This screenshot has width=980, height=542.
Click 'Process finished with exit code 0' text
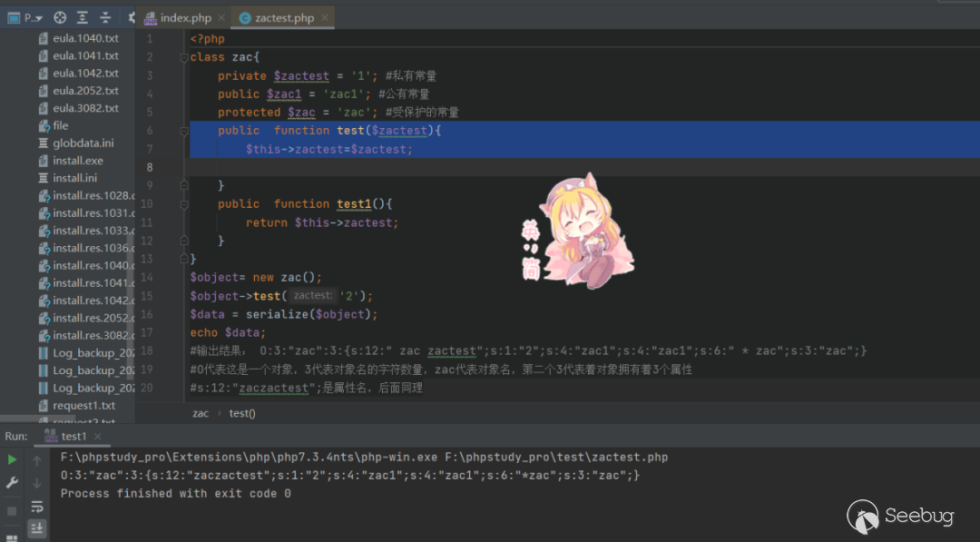[x=176, y=494]
